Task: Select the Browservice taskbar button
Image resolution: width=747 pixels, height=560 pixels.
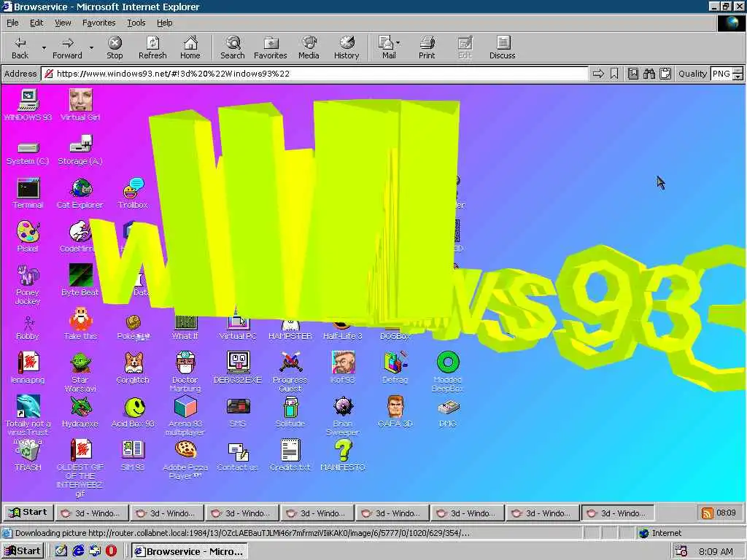Action: pos(189,551)
